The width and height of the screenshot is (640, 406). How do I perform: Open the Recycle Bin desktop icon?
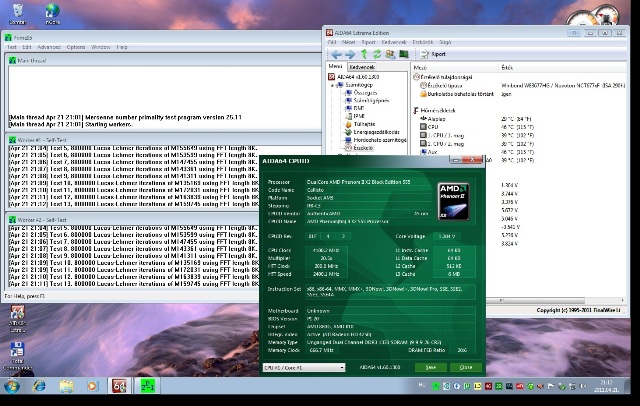point(18,14)
